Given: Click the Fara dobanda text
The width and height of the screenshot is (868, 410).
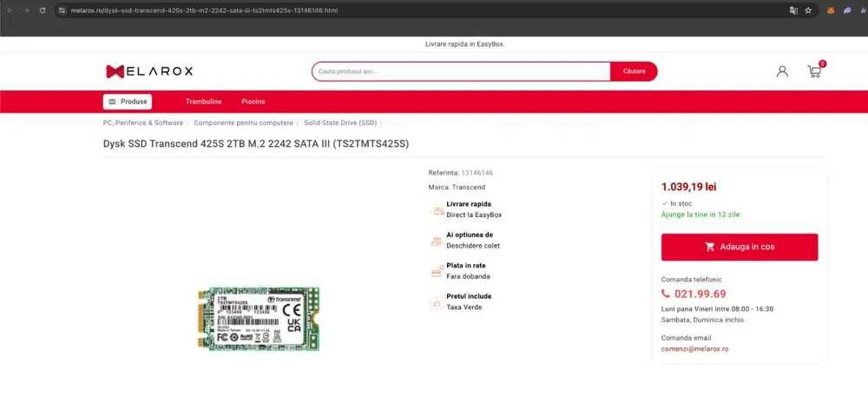Looking at the screenshot, I should 468,276.
